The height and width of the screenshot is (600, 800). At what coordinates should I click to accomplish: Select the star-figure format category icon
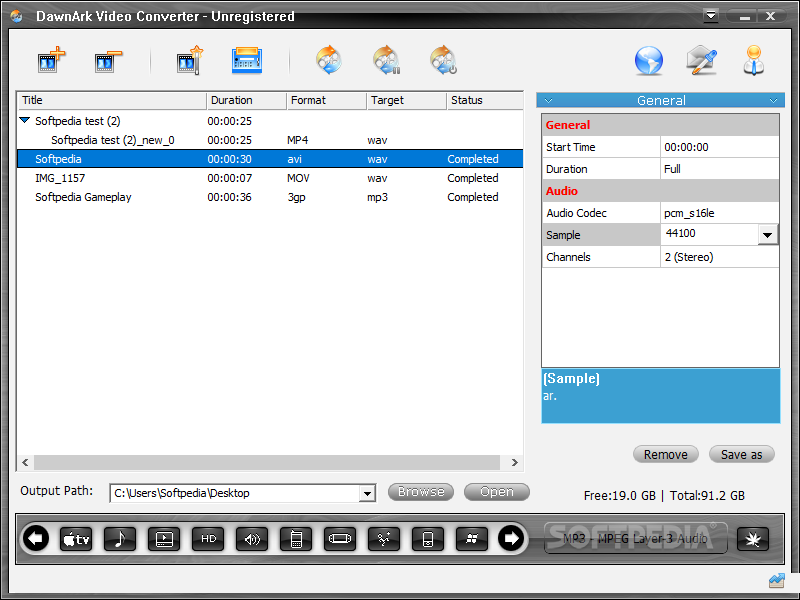click(384, 539)
